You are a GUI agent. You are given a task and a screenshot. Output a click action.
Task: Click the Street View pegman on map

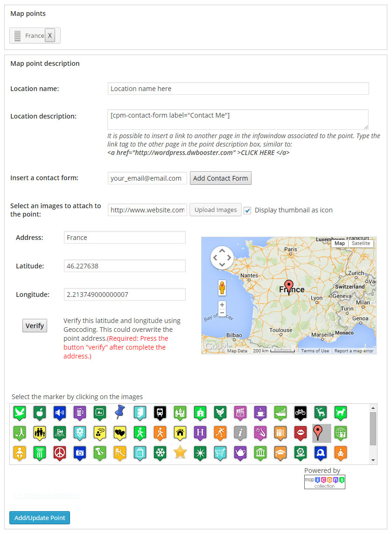pos(222,288)
